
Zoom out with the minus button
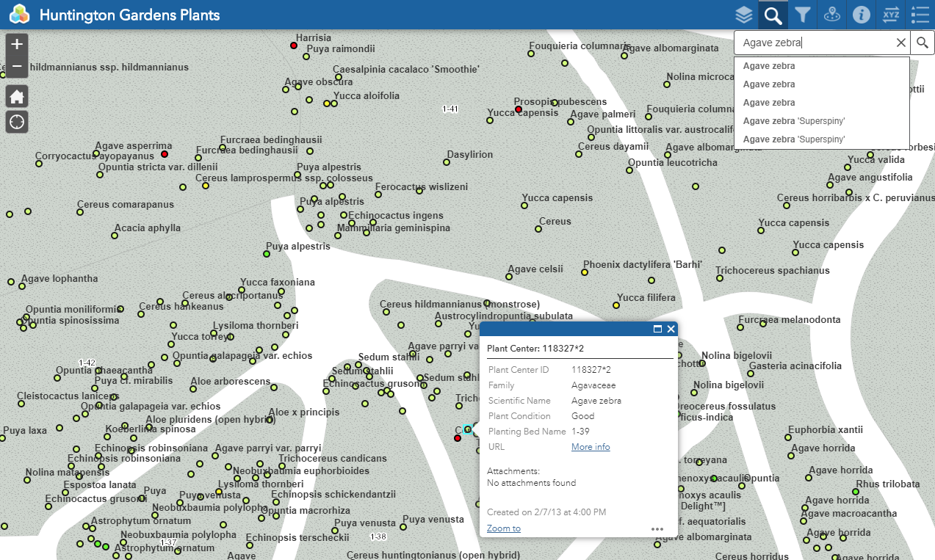click(16, 65)
